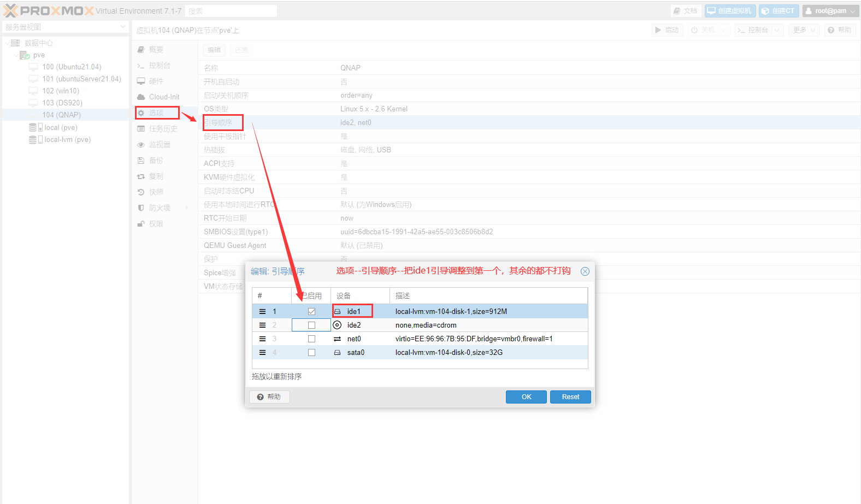The width and height of the screenshot is (861, 504).
Task: Click 创建CT button
Action: point(779,11)
